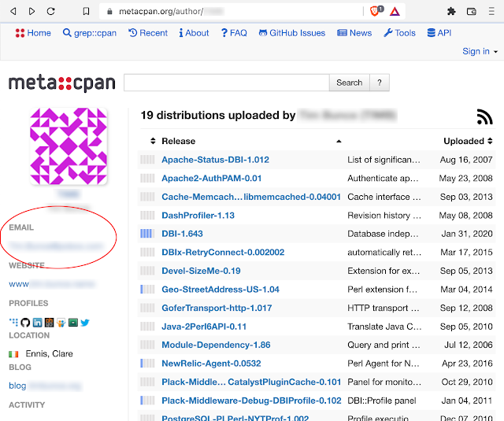
Task: Open the Java-2Perl6API-0.11 release
Action: [204, 327]
